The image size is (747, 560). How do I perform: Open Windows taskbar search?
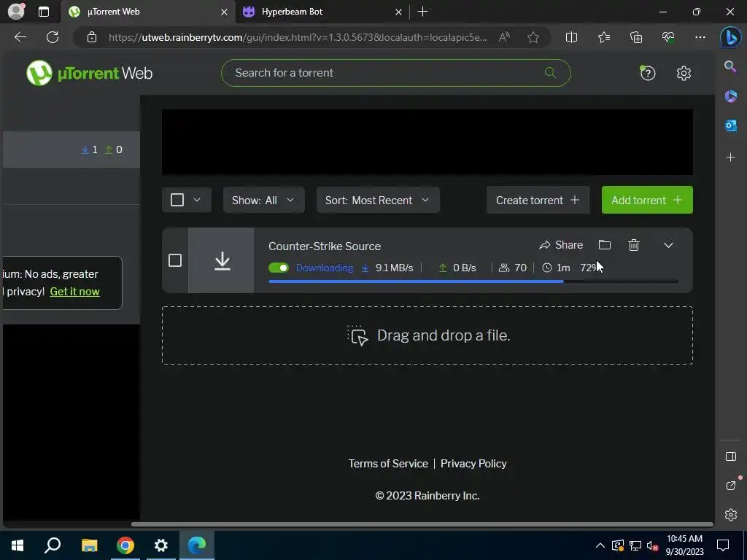53,545
